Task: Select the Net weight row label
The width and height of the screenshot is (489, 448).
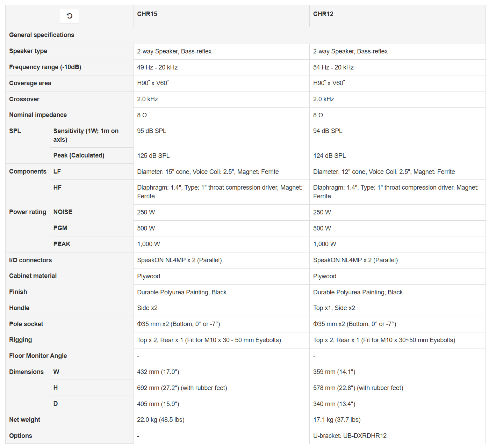Action: click(x=24, y=420)
